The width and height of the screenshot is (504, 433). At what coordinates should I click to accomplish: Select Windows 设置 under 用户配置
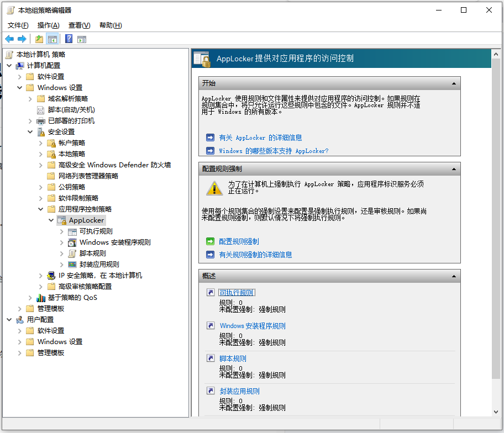60,342
